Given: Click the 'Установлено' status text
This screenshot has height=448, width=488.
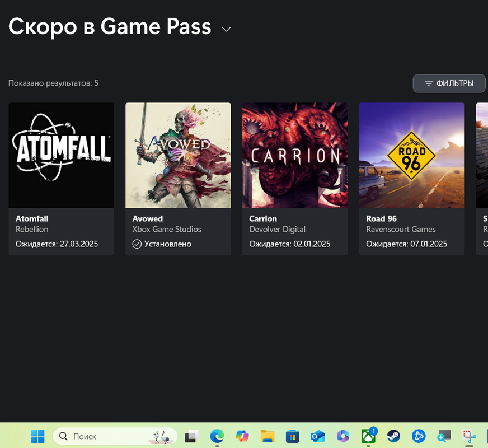Looking at the screenshot, I should coord(168,244).
